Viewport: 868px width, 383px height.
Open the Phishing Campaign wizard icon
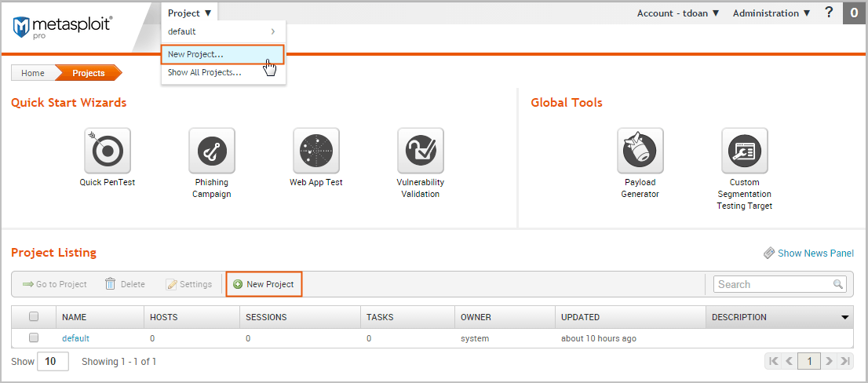(x=212, y=151)
